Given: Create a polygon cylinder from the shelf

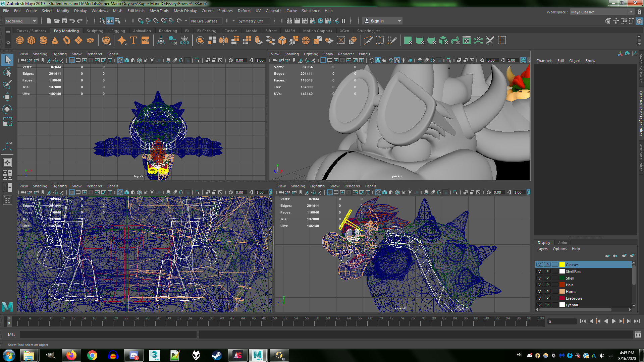Looking at the screenshot, I should (x=43, y=41).
